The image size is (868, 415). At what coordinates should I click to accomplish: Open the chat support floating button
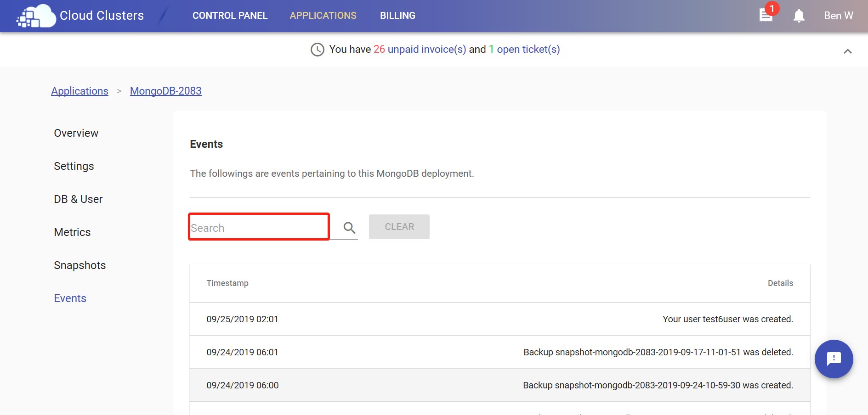(x=834, y=359)
